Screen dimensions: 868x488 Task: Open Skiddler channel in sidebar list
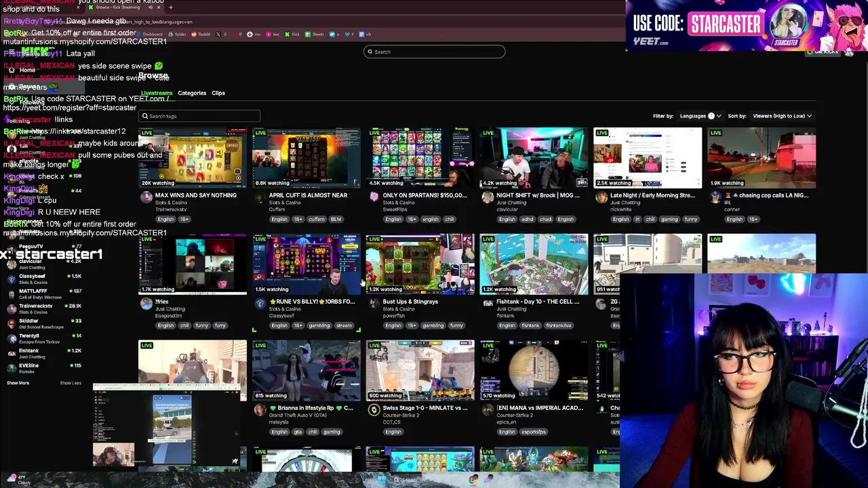click(x=44, y=323)
